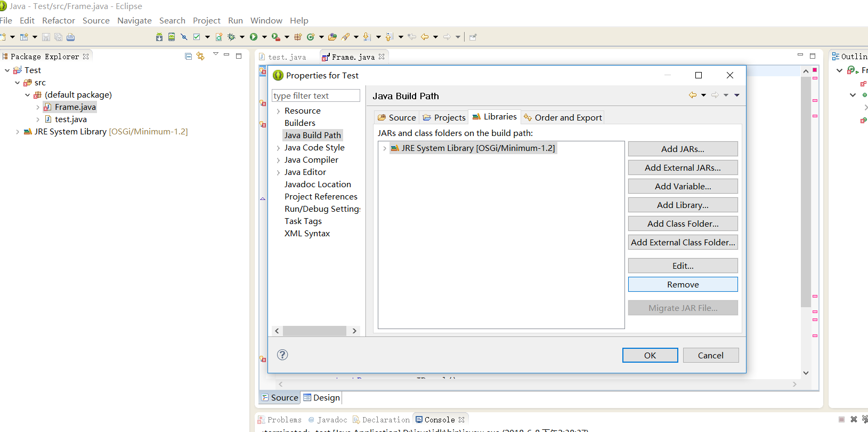Click the Add Class Folder... button

pos(683,223)
